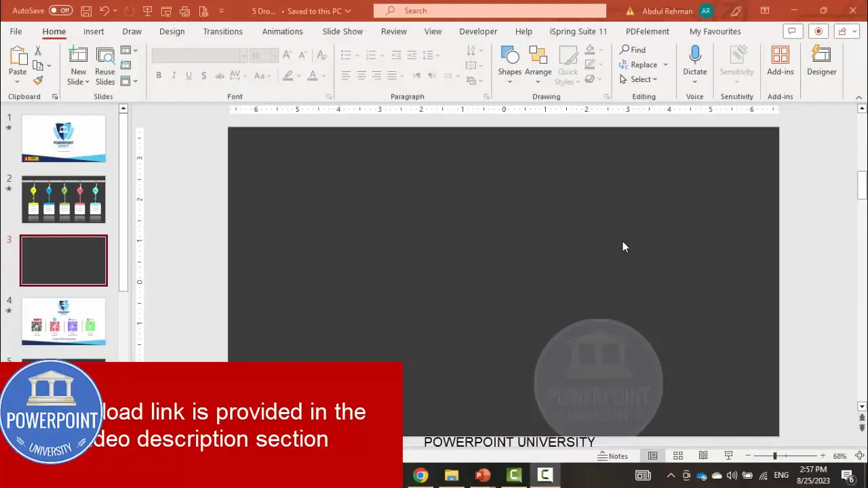Open the Replace dropdown arrow

point(665,65)
